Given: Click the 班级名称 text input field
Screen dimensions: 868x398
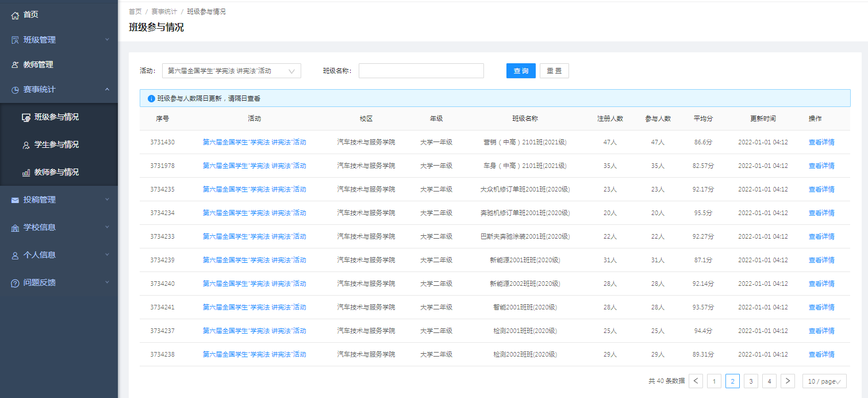Looking at the screenshot, I should click(421, 71).
